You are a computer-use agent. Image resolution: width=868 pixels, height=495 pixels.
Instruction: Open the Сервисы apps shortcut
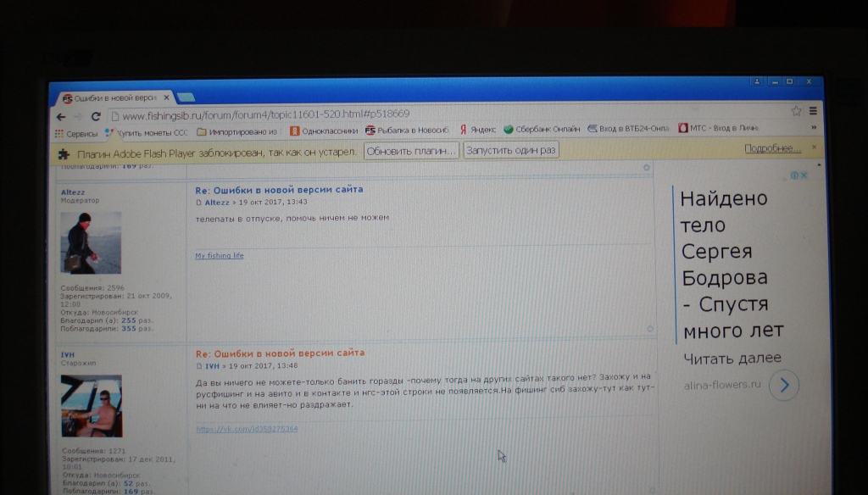tap(76, 133)
